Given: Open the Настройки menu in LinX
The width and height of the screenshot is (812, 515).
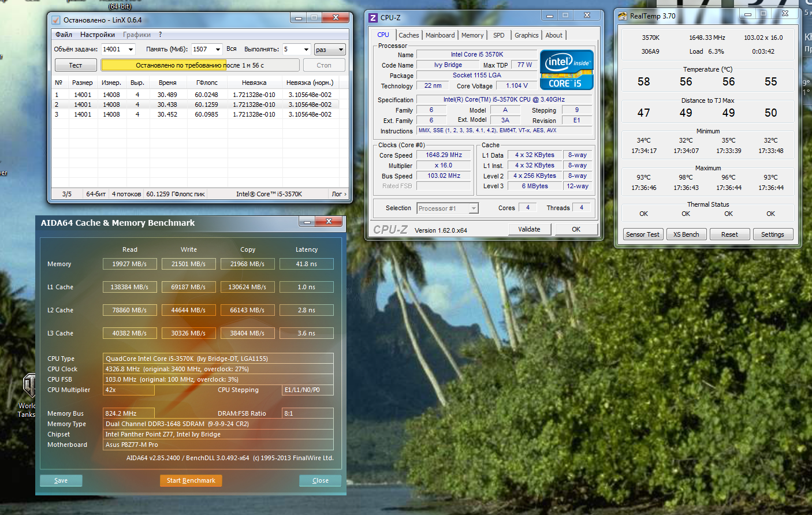Looking at the screenshot, I should point(98,35).
